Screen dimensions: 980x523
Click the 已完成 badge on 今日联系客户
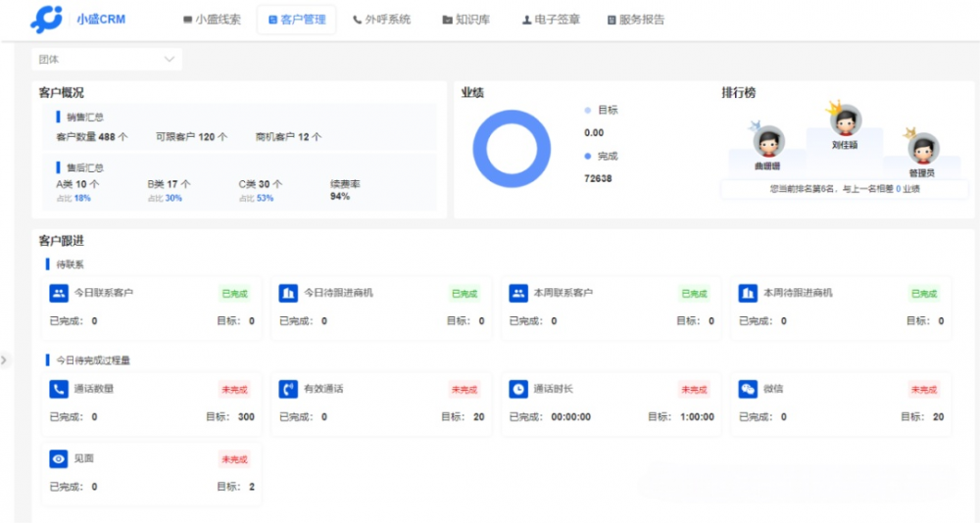click(x=234, y=293)
